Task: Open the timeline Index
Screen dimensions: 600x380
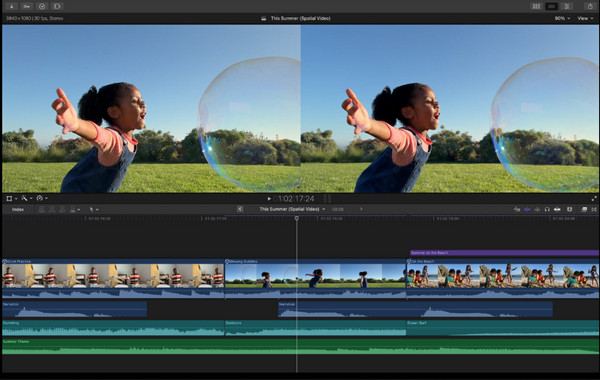Action: 18,210
